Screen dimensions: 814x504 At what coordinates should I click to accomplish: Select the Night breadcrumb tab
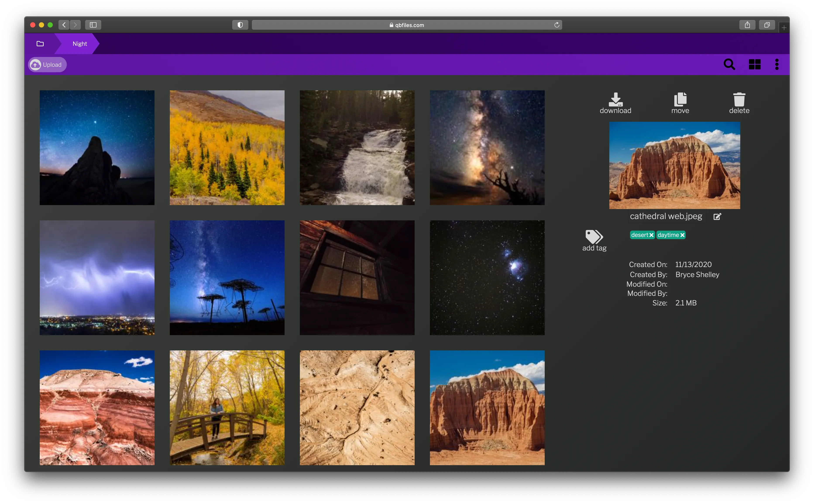(x=80, y=44)
